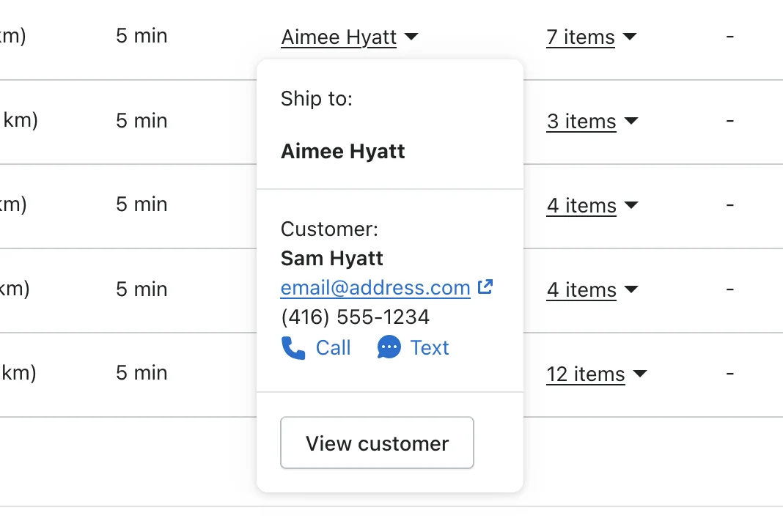Screen dimensions: 783x532
Task: Collapse the Aimee Hyatt dropdown arrow
Action: point(411,37)
